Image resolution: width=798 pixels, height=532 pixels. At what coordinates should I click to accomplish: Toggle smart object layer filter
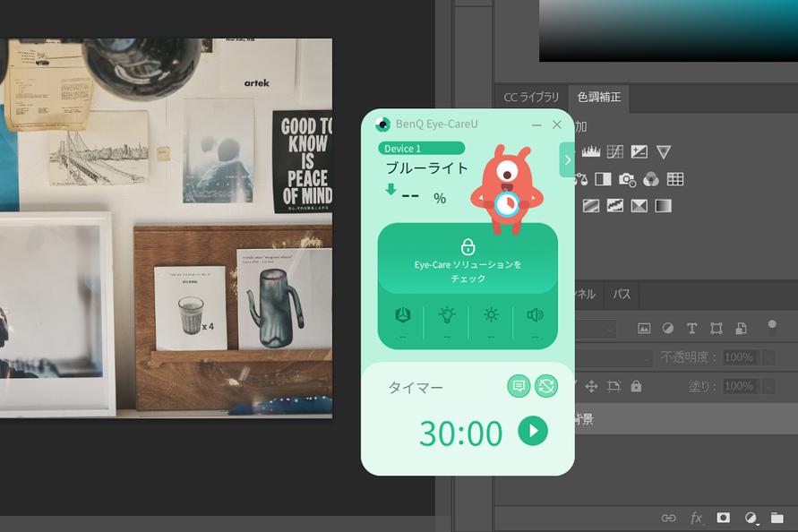pos(741,329)
